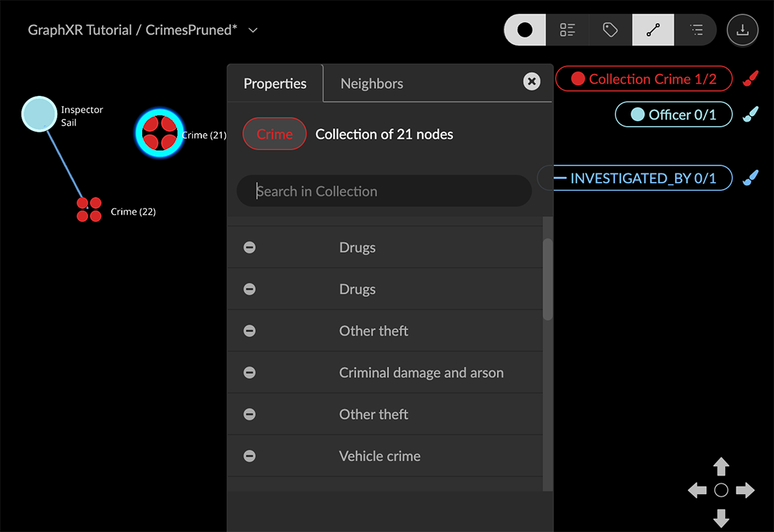Pan view right with the right arrow
This screenshot has width=774, height=532.
click(745, 490)
